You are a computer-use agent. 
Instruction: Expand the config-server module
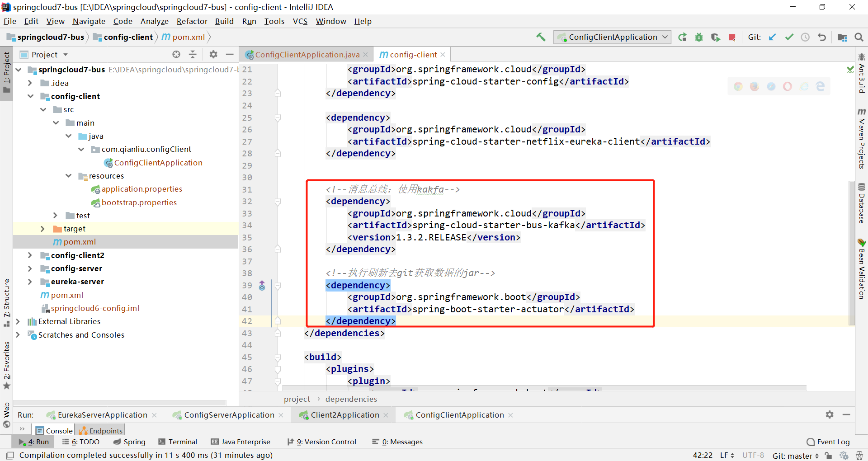pyautogui.click(x=30, y=268)
